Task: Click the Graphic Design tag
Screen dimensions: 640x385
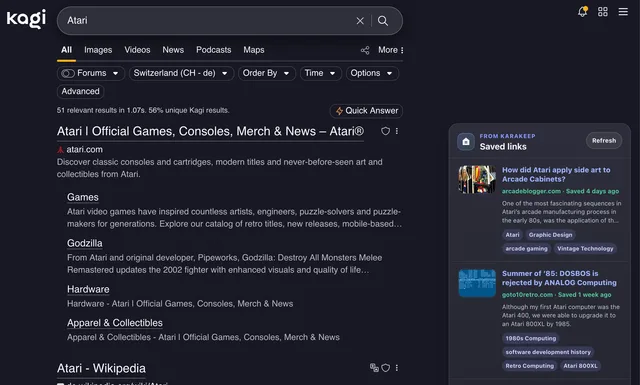Action: pos(550,235)
